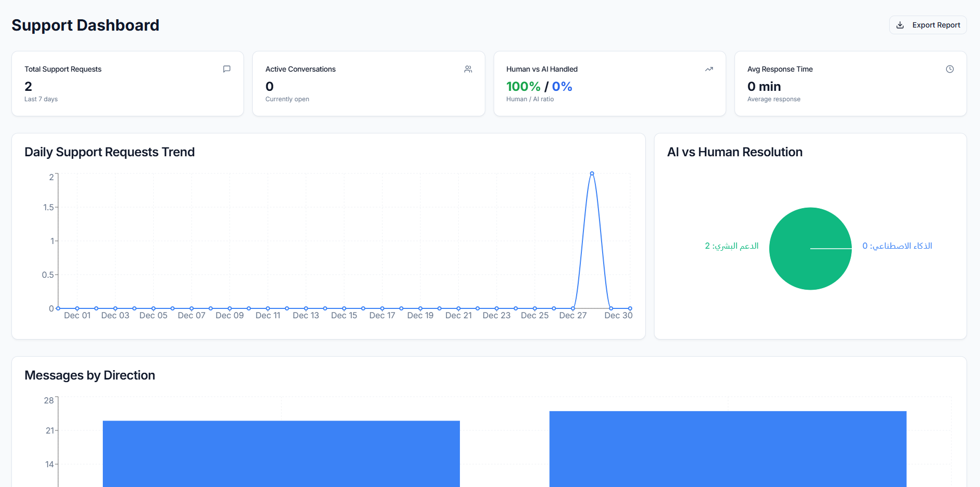Click the trending arrow icon on Human vs AI

(709, 69)
